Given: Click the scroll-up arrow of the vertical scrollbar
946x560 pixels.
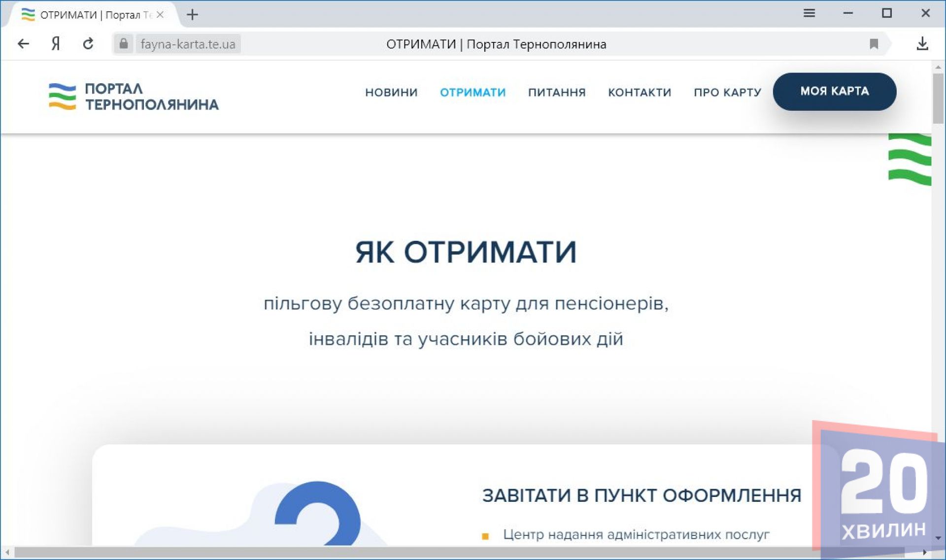Looking at the screenshot, I should click(938, 67).
